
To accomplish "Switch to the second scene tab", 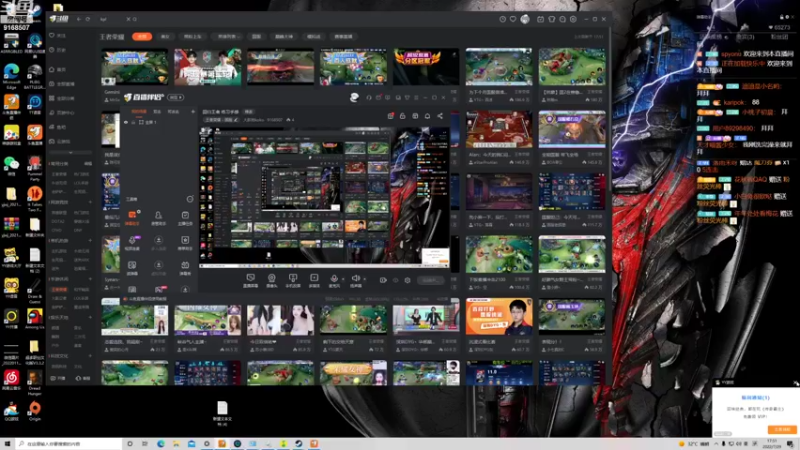I will coord(157,111).
